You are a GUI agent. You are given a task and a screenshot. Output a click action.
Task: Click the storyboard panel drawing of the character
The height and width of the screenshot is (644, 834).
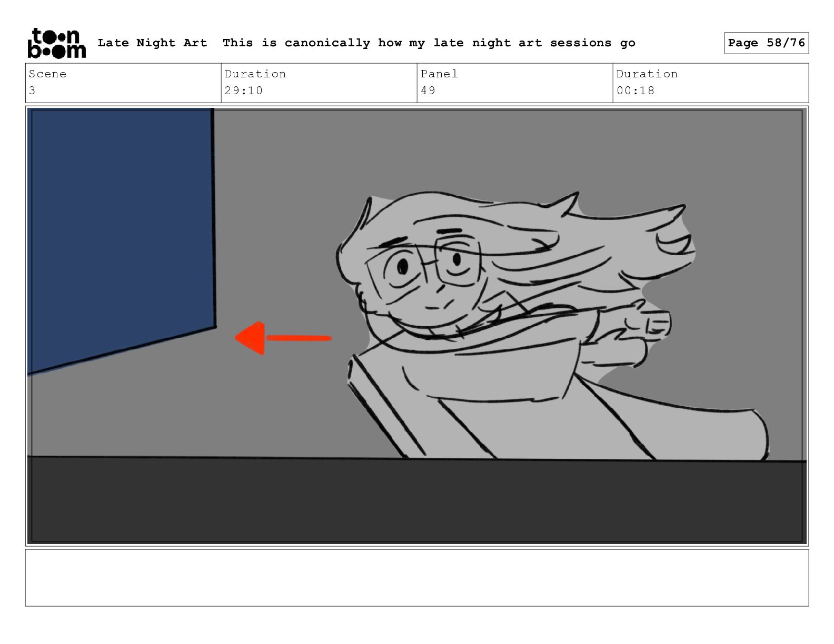417,326
